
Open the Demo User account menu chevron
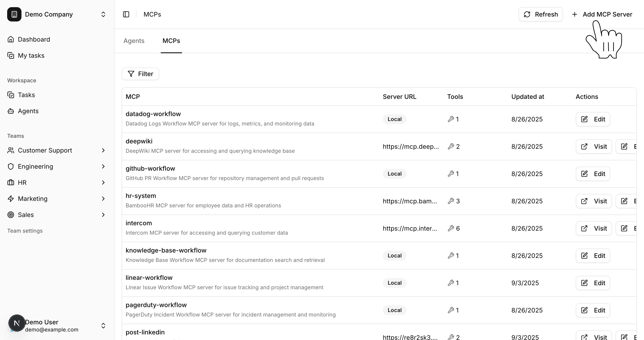coord(103,325)
